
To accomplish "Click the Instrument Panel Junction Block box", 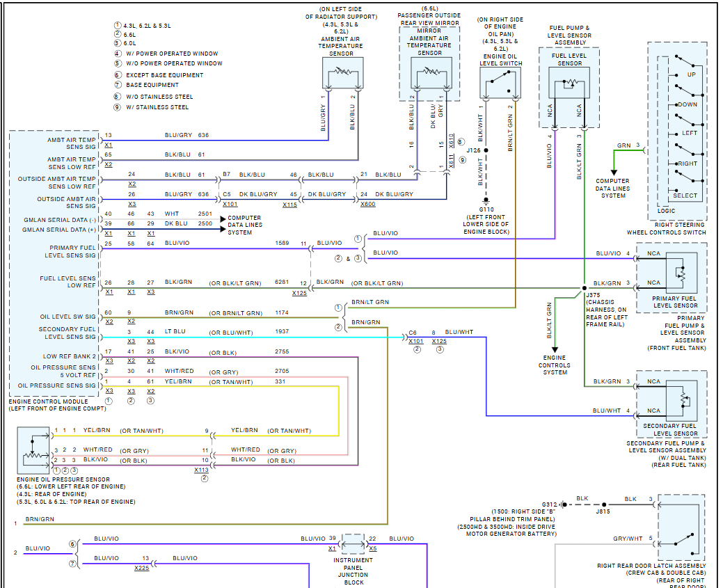I will pos(353,544).
